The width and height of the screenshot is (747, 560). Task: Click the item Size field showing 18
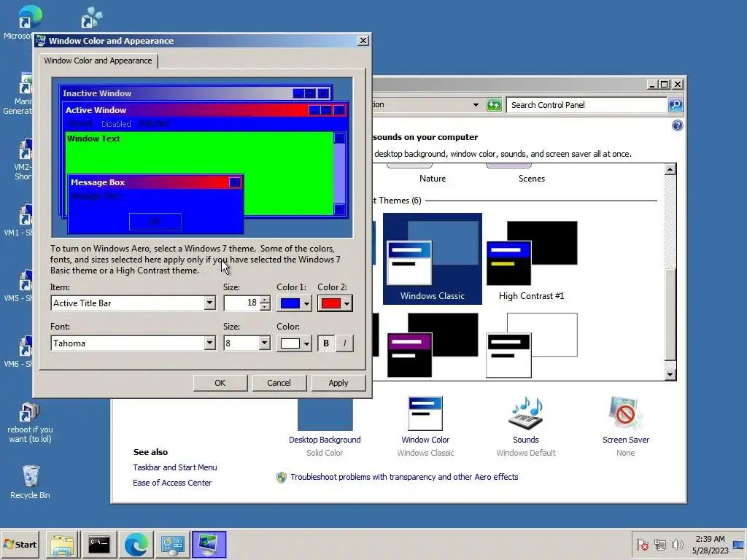[x=242, y=303]
